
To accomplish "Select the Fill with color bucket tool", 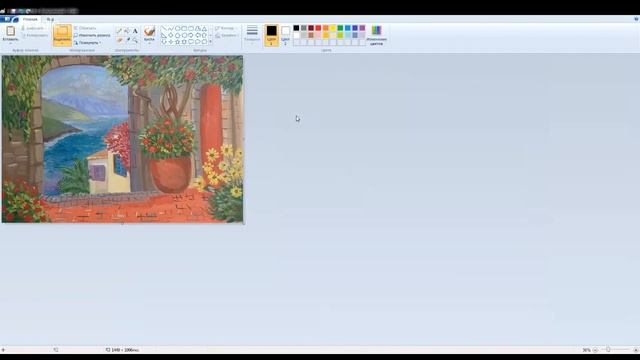I will tap(127, 31).
